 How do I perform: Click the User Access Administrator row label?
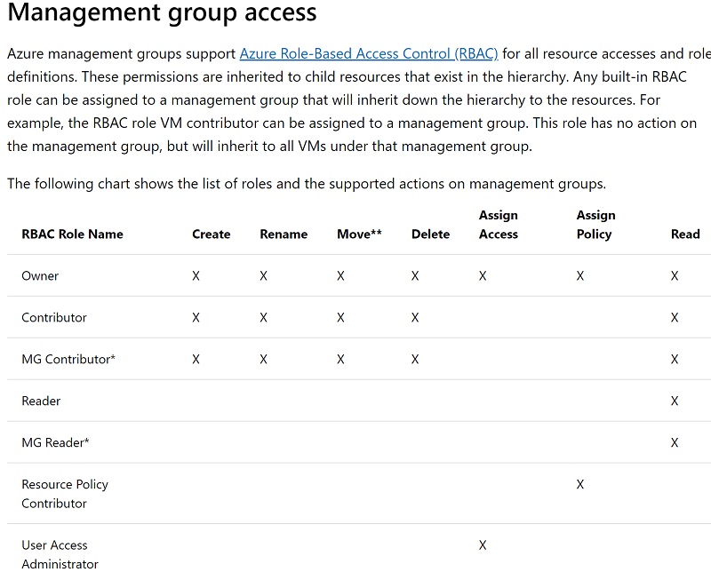[x=60, y=554]
